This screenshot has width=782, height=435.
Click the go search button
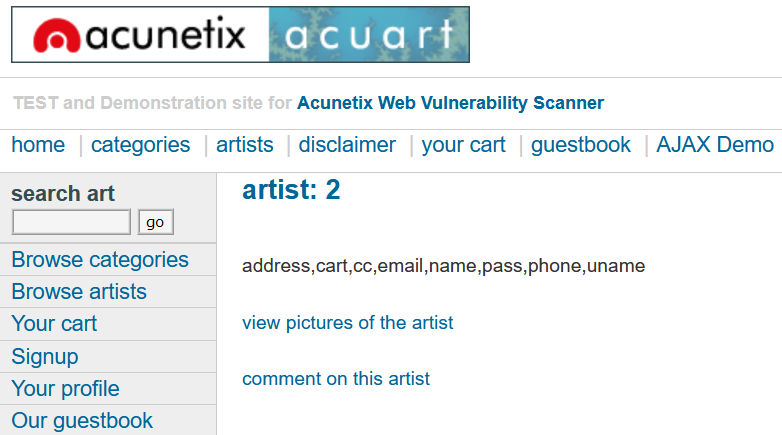pos(156,222)
